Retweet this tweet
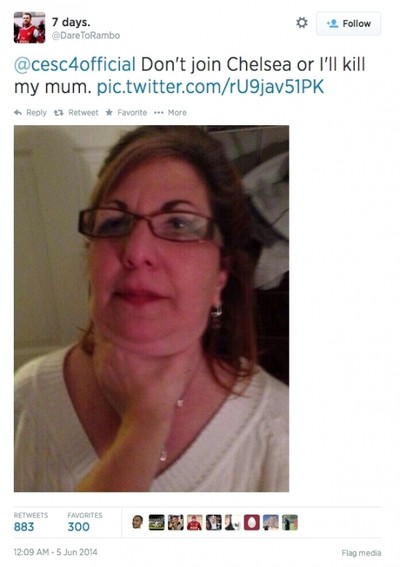 76,112
